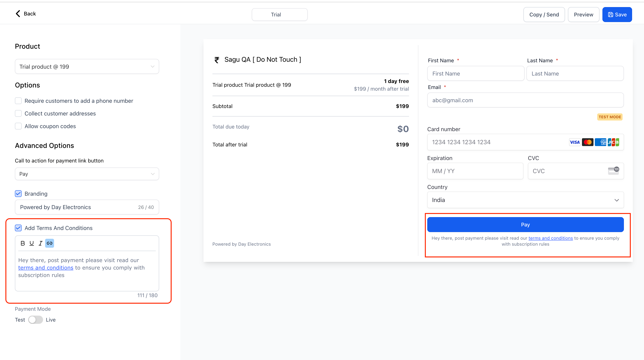Toggle the Test to Live payment mode switch
Image resolution: width=644 pixels, height=360 pixels.
(35, 320)
